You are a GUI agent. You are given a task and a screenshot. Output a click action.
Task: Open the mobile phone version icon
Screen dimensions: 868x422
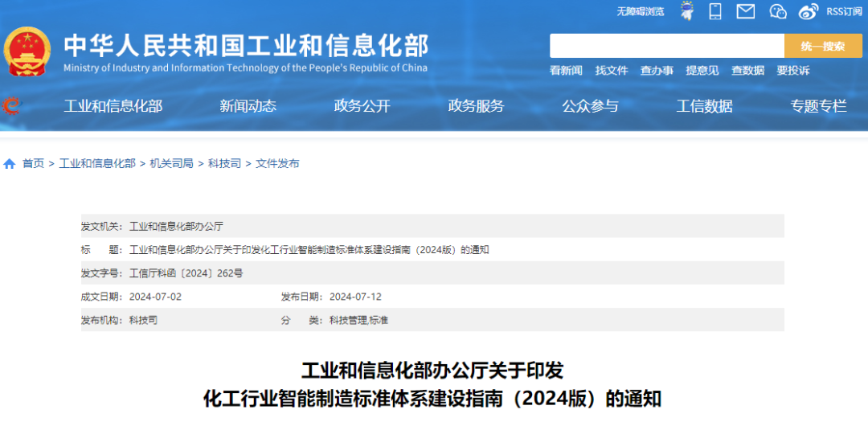coord(715,10)
